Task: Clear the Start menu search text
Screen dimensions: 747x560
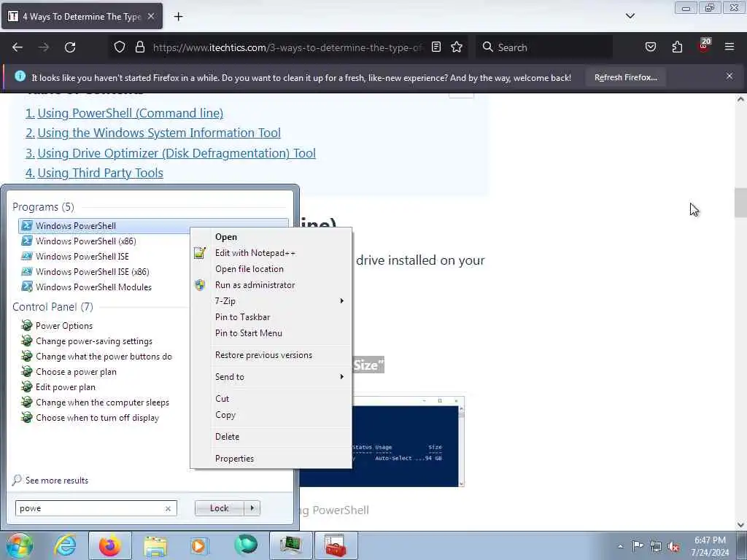Action: (168, 508)
